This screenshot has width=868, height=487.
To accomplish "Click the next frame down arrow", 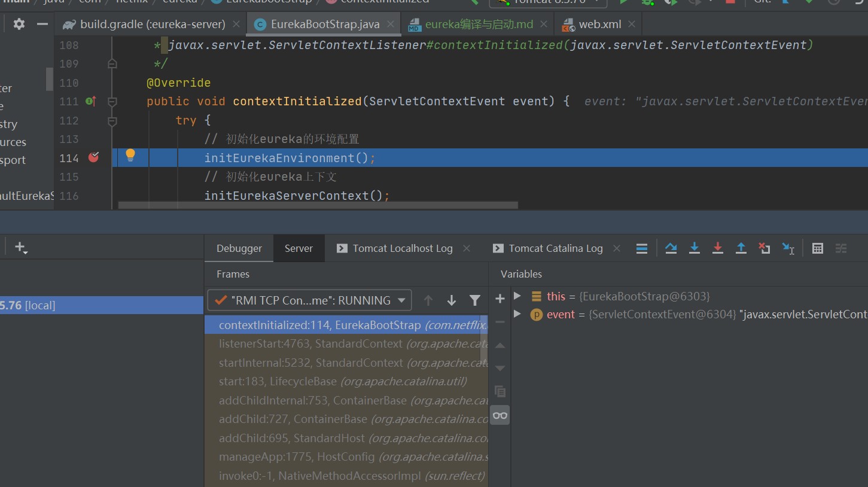I will click(452, 300).
